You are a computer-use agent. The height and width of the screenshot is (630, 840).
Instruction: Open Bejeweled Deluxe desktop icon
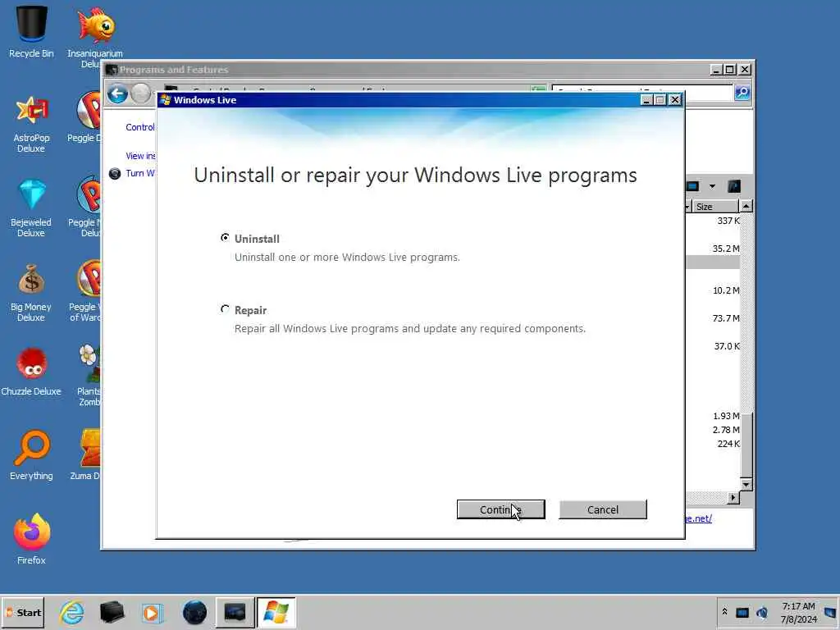pyautogui.click(x=31, y=208)
